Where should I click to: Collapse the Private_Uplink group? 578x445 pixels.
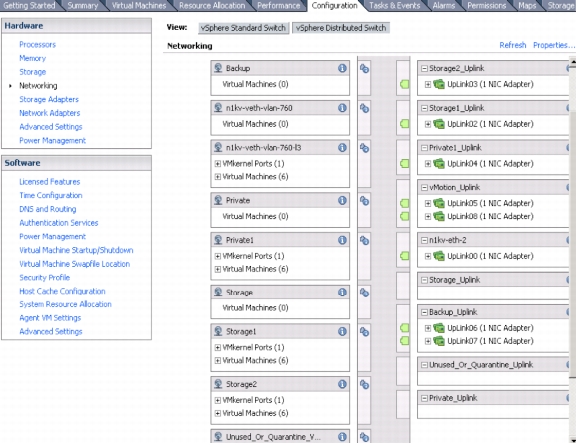coord(424,398)
